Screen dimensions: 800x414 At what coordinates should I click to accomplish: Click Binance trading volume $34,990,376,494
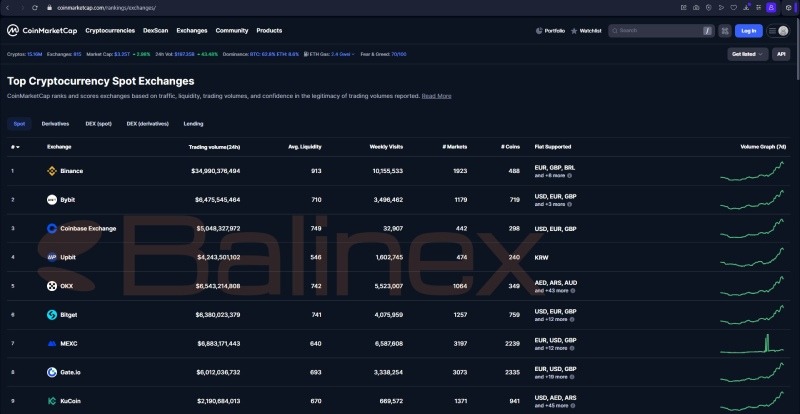pos(215,171)
